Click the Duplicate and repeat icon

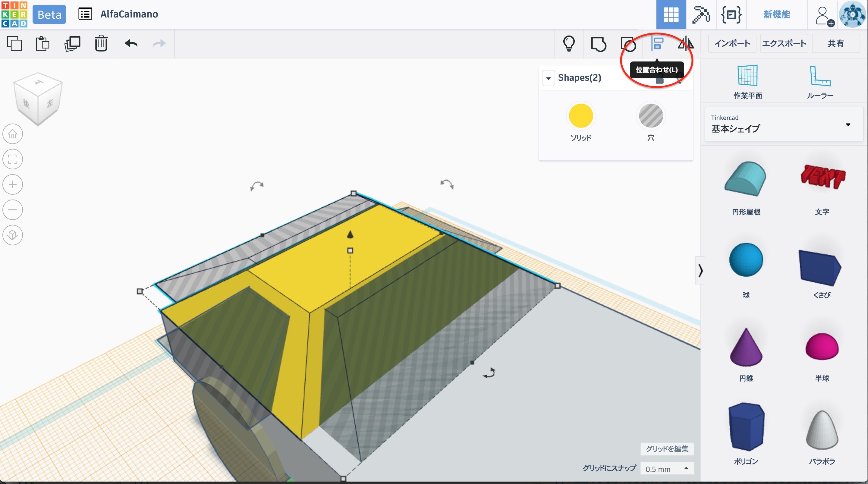[72, 43]
